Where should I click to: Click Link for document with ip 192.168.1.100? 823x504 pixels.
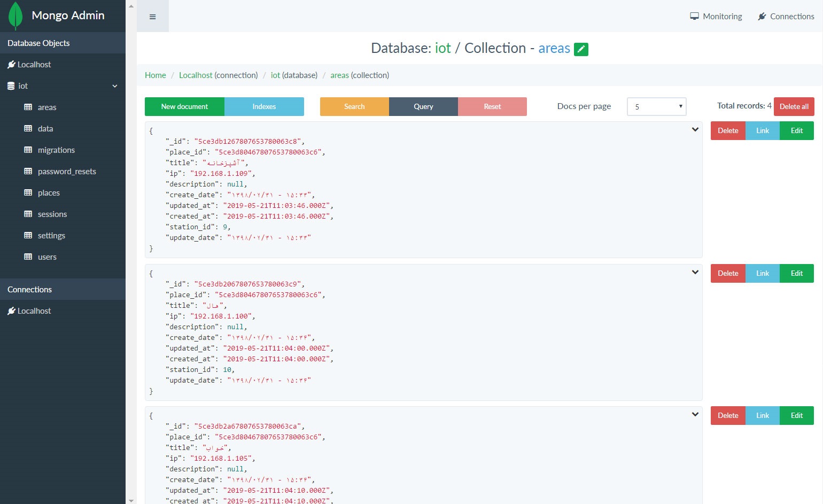(763, 273)
